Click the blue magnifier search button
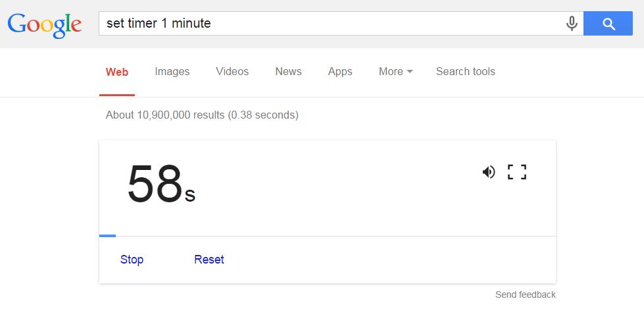This screenshot has width=644, height=309. [608, 24]
